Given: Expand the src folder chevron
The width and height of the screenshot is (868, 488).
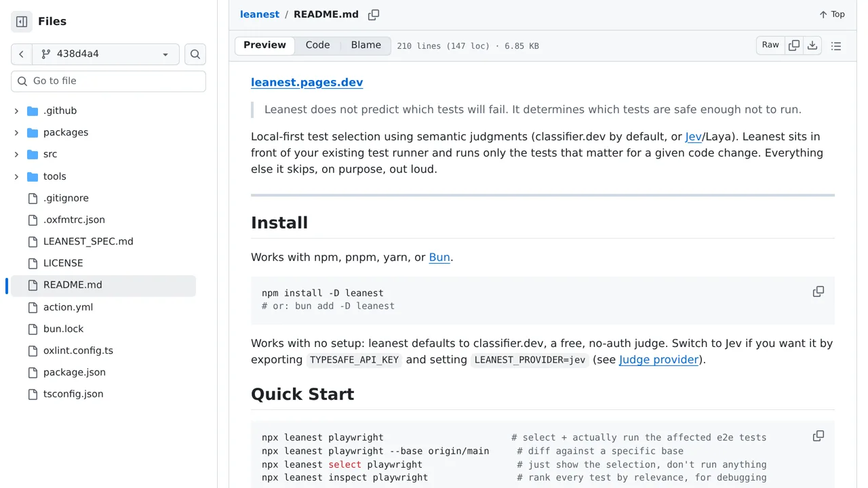Looking at the screenshot, I should pyautogui.click(x=16, y=155).
